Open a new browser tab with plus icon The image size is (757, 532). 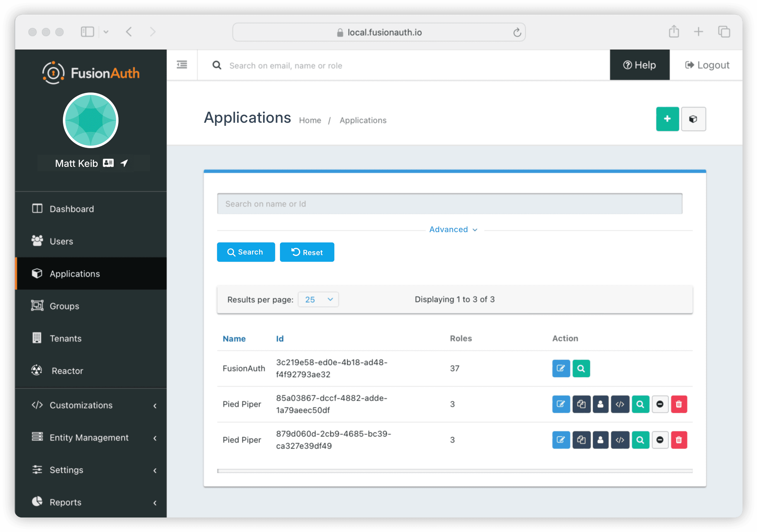point(698,32)
